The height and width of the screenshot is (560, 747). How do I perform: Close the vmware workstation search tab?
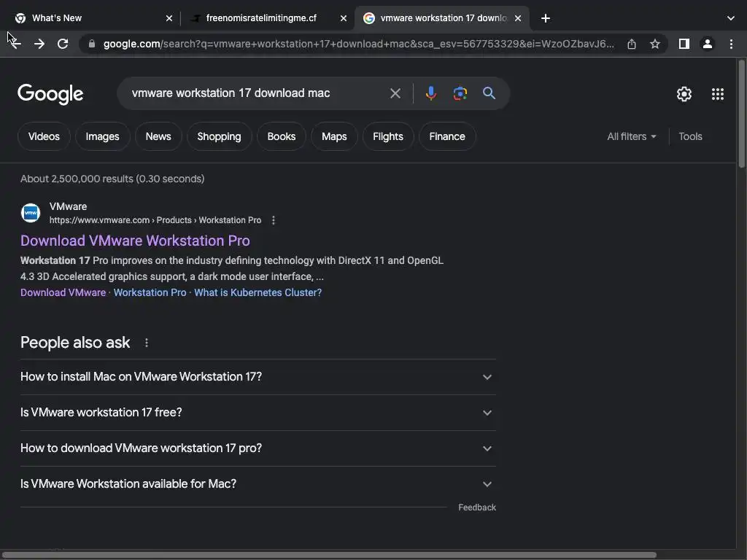[x=518, y=18]
